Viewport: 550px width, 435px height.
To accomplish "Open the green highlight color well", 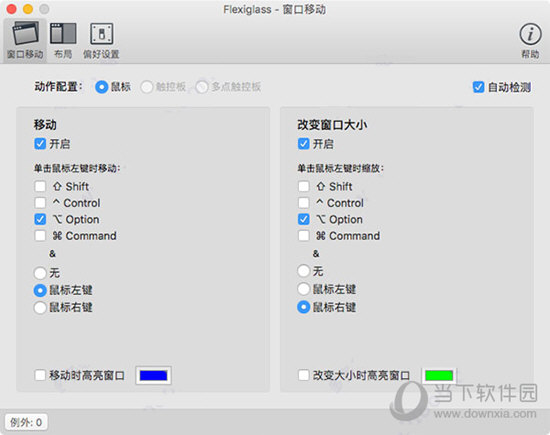I will (439, 375).
